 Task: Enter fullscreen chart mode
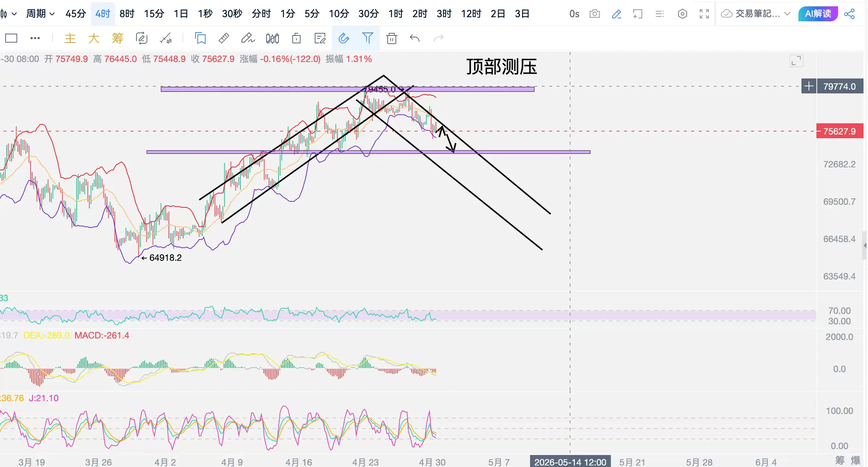(704, 14)
